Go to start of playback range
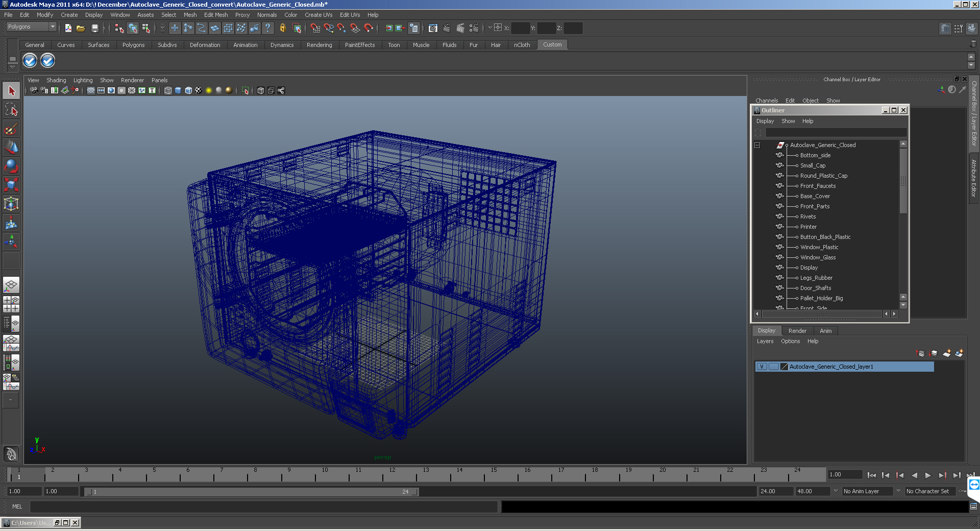Image resolution: width=980 pixels, height=531 pixels. (x=871, y=475)
